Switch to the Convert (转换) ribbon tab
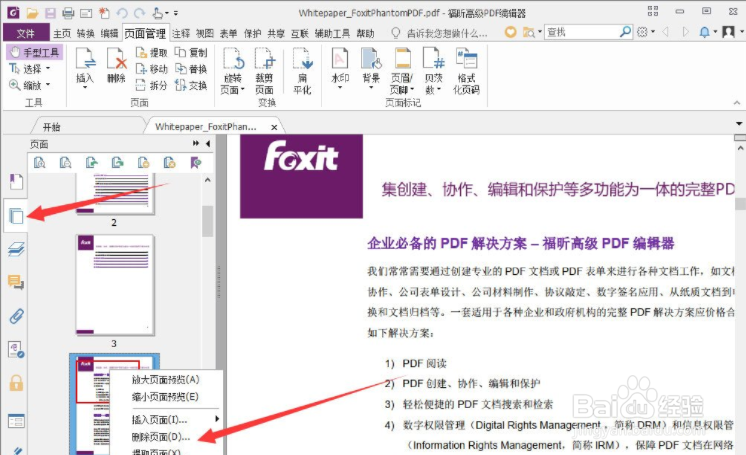The image size is (746, 455). click(x=86, y=33)
